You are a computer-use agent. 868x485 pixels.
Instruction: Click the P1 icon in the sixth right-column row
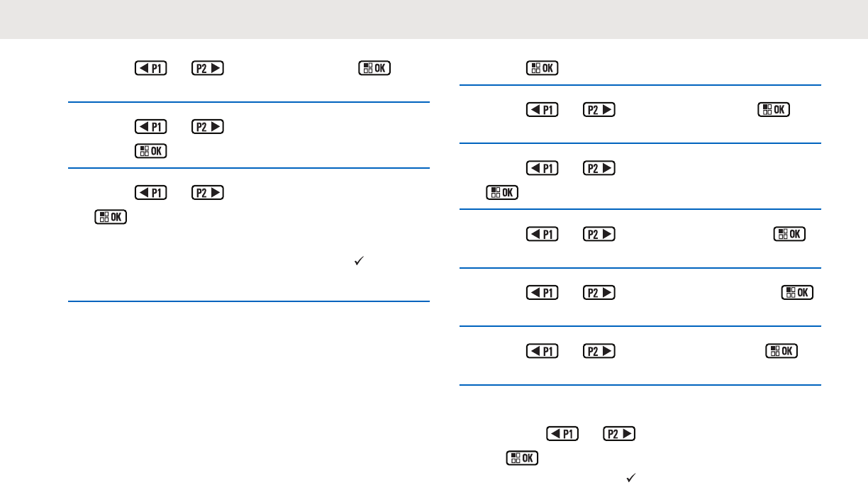(543, 351)
